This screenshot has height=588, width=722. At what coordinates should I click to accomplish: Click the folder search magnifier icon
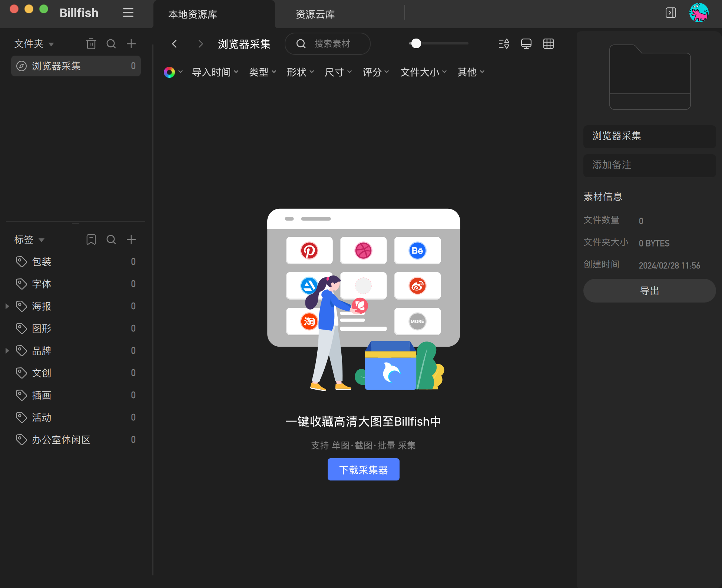tap(111, 44)
